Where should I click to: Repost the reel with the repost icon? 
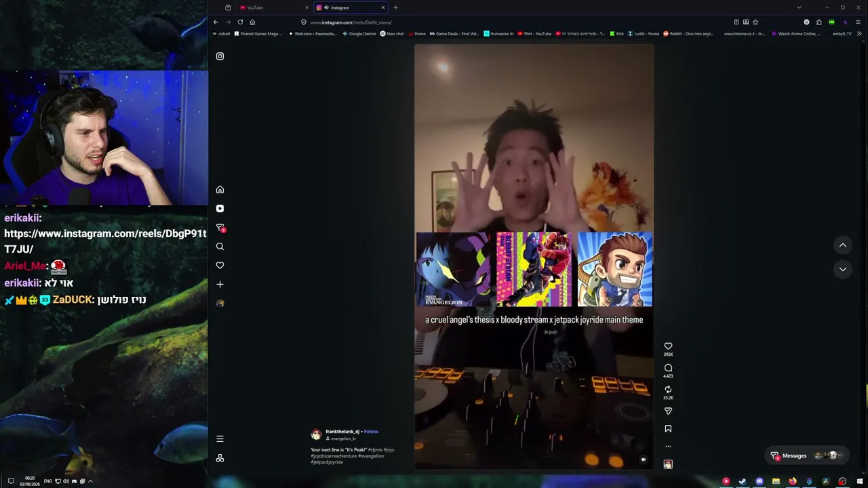tap(668, 390)
